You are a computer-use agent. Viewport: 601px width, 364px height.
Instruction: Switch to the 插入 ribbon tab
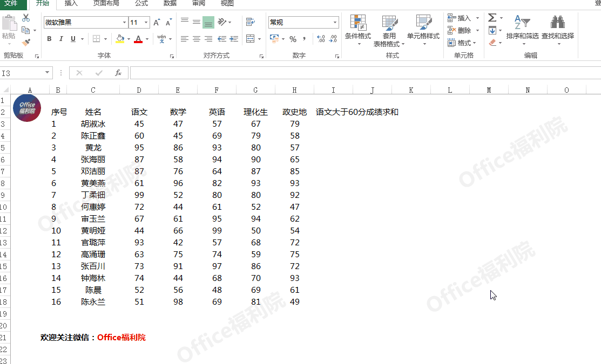pos(71,3)
